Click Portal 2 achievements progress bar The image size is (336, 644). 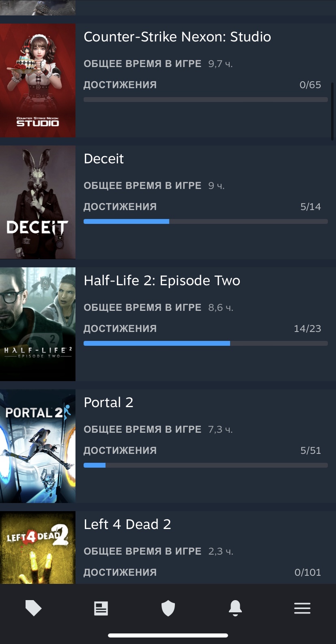tap(206, 465)
